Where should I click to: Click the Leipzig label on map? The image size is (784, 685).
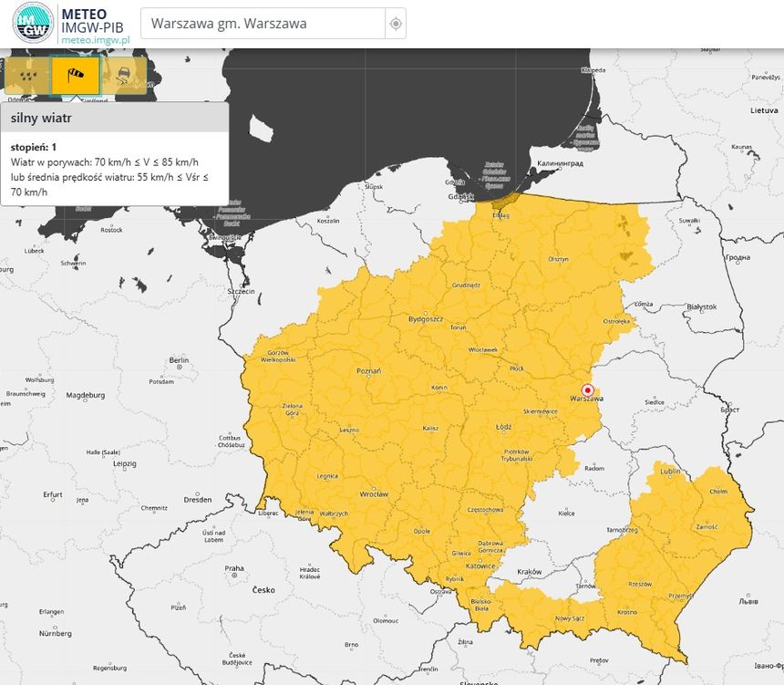pyautogui.click(x=125, y=464)
